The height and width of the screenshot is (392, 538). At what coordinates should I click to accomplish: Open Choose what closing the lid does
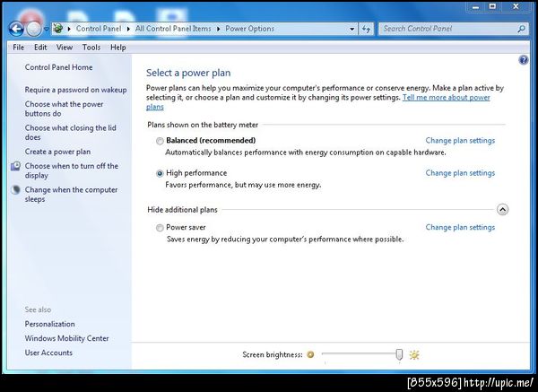coord(70,133)
